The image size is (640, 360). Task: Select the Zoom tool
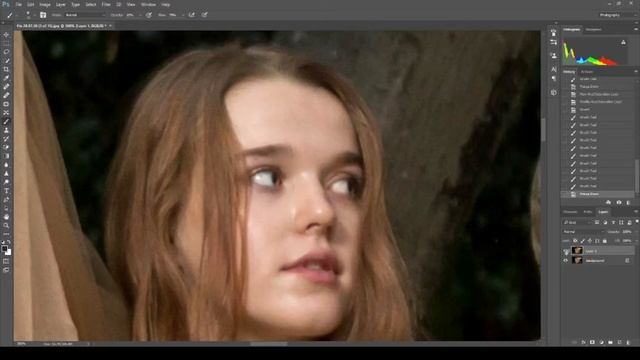tap(6, 225)
